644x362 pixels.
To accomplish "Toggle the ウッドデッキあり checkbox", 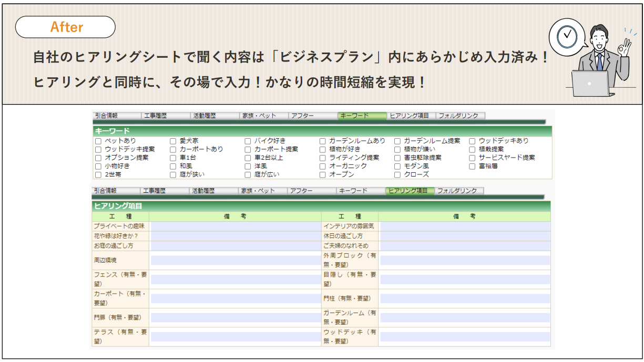I will 472,141.
